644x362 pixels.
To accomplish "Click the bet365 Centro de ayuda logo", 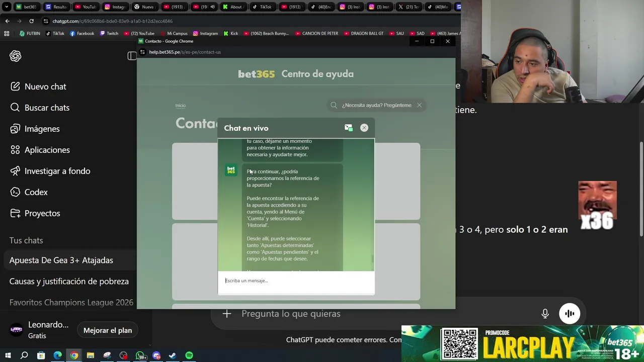I will tap(296, 74).
